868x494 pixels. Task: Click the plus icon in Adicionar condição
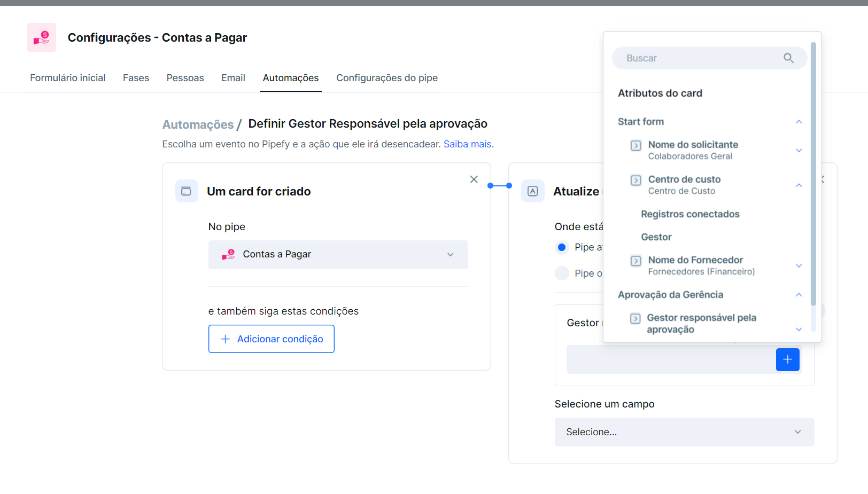point(226,339)
